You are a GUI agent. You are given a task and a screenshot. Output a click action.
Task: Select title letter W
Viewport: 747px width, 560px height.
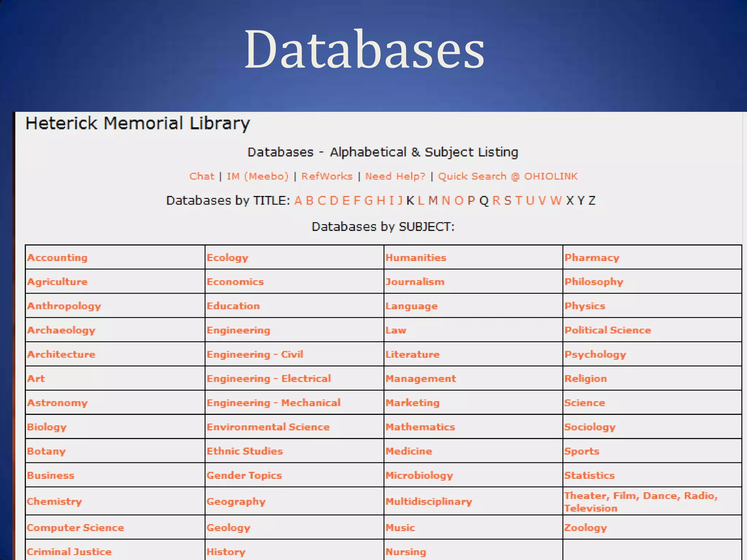(x=556, y=201)
